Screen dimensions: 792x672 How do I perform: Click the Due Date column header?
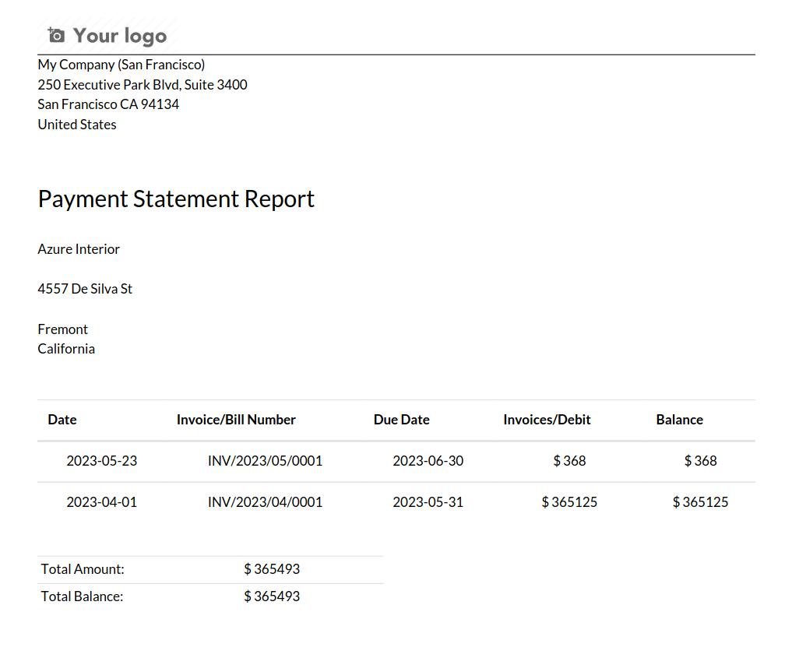coord(401,420)
